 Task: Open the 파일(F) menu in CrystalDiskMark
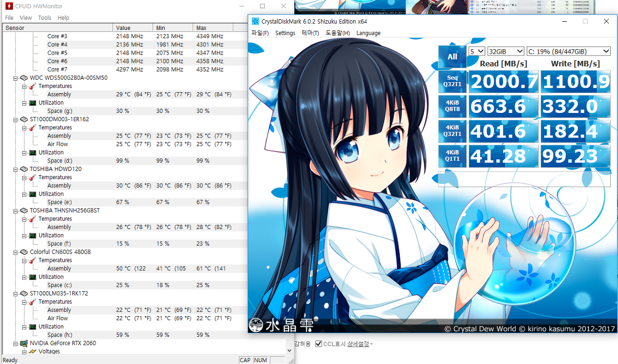pos(260,33)
